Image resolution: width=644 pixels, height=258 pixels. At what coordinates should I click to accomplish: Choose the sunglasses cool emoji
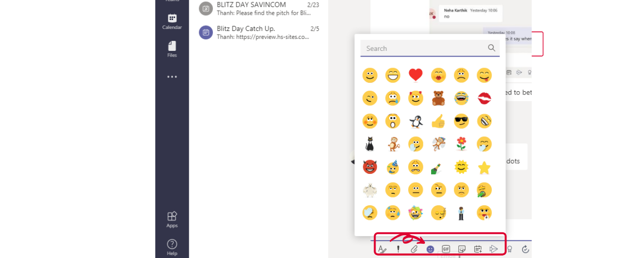[461, 122]
